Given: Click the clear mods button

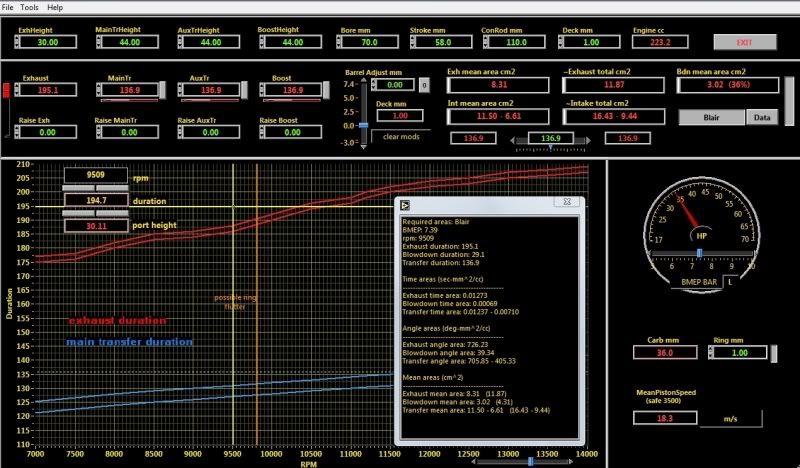Looking at the screenshot, I should click(401, 137).
